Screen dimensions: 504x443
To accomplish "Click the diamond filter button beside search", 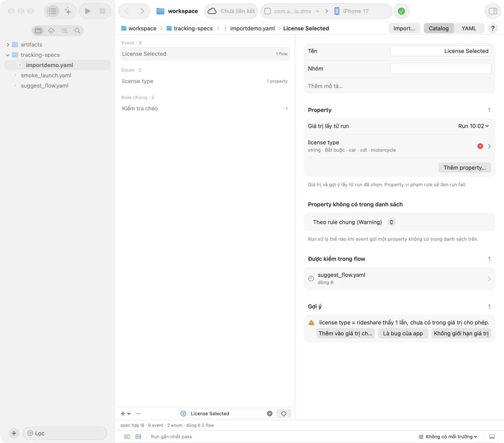I will [x=283, y=413].
